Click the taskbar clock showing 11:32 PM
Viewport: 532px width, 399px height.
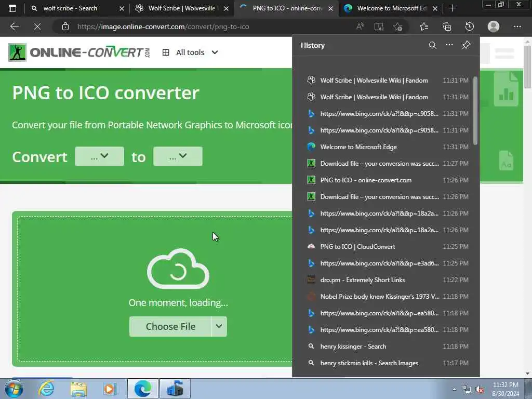506,389
